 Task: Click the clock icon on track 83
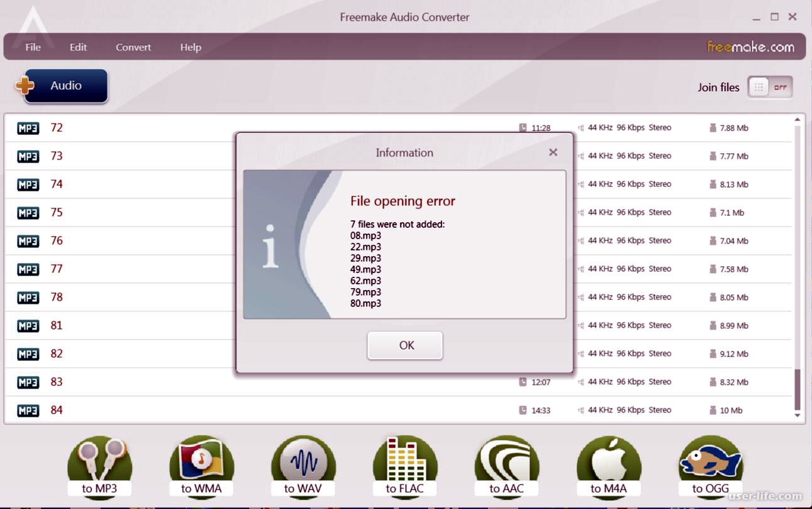point(523,382)
